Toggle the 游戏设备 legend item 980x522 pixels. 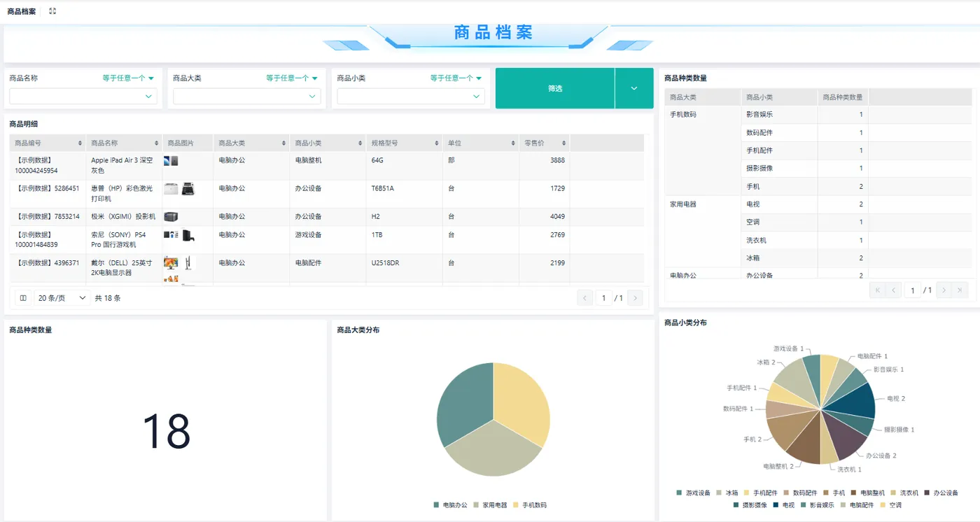click(x=694, y=493)
